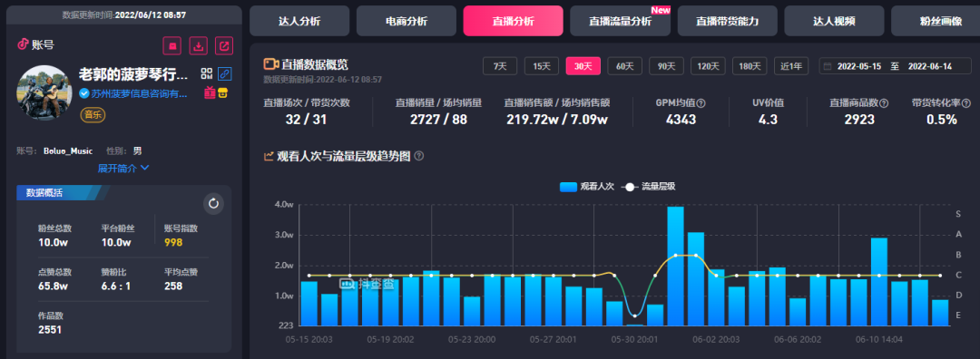Click the external share icon in account header
Screen dimensions: 980x359
pyautogui.click(x=224, y=45)
